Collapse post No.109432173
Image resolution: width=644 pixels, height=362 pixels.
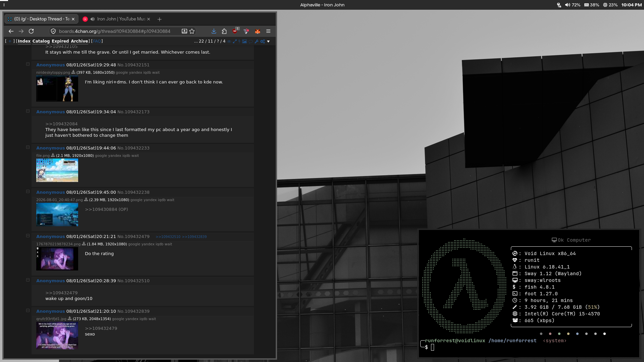[28, 111]
